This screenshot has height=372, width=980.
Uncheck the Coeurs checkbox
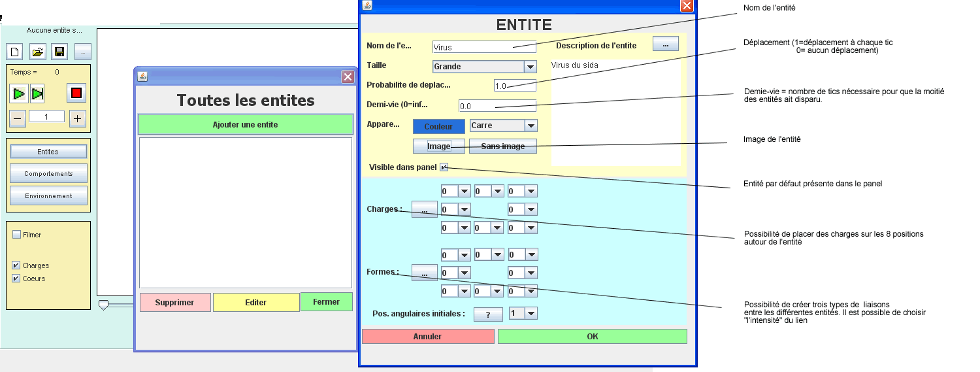17,279
